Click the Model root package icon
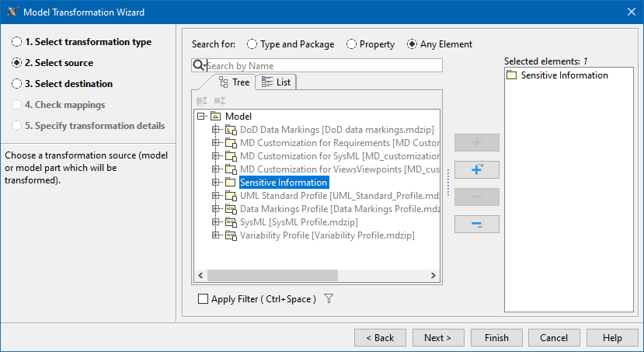 point(216,117)
